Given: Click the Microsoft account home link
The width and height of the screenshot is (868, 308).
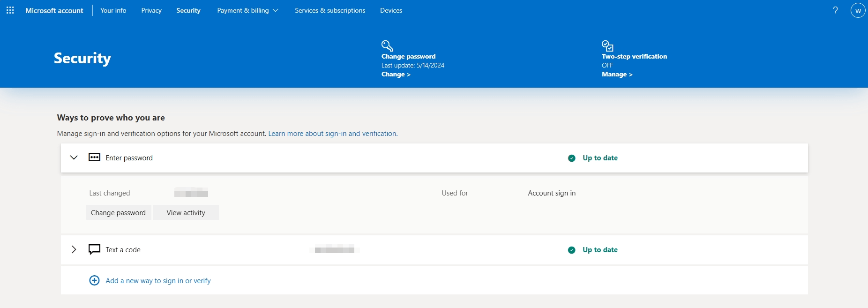Looking at the screenshot, I should pyautogui.click(x=54, y=10).
